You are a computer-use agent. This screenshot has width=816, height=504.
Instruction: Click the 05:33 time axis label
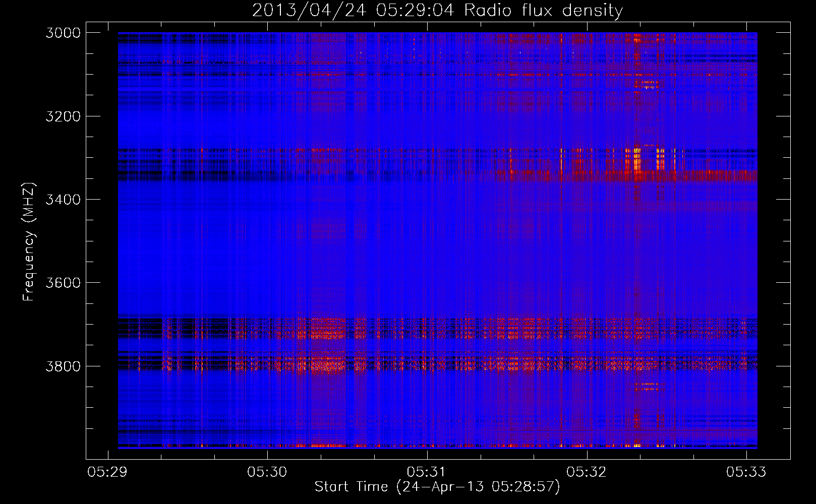[x=746, y=472]
